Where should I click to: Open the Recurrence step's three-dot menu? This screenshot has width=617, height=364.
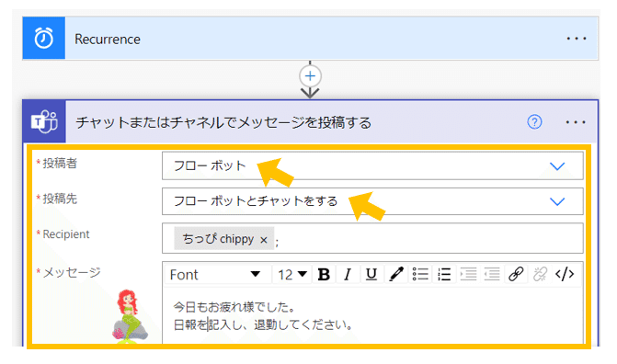[x=577, y=39]
